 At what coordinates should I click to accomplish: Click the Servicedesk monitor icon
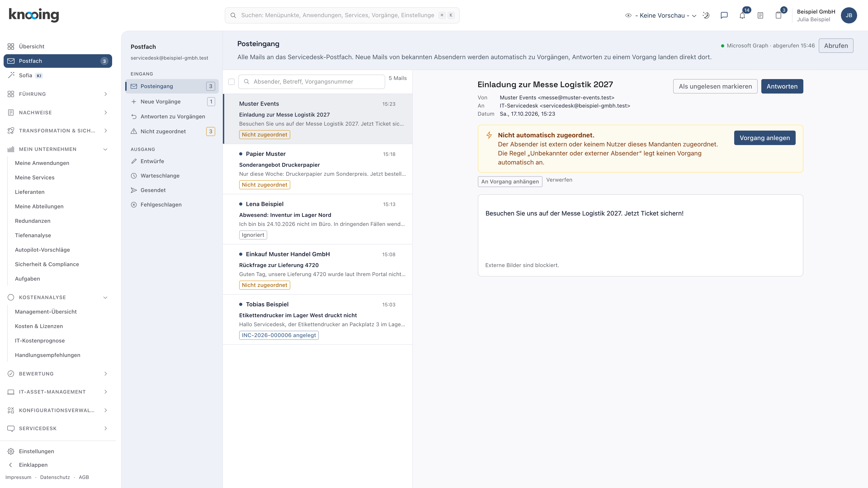11,428
